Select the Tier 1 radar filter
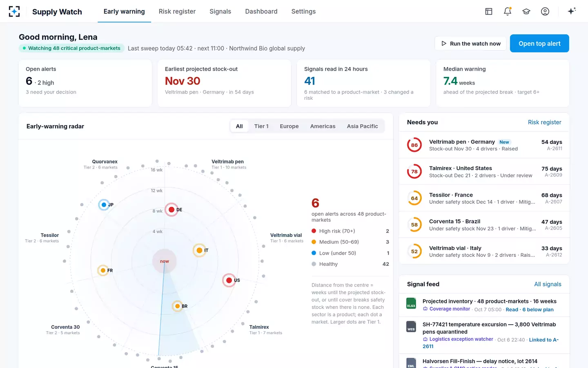 (x=261, y=126)
